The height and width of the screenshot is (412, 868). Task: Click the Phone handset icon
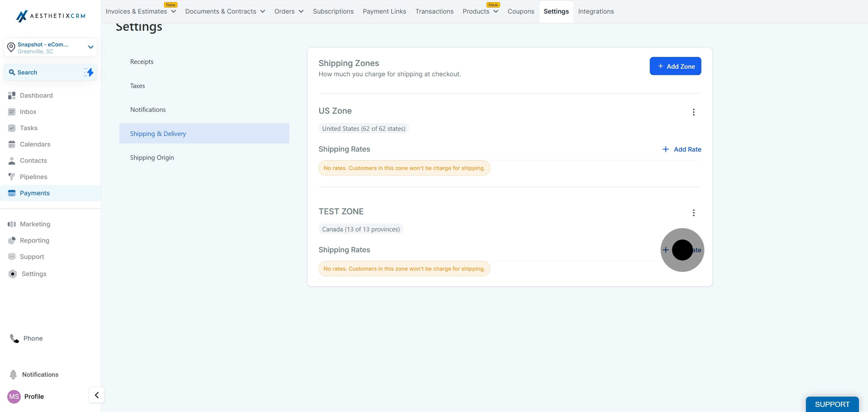[14, 338]
